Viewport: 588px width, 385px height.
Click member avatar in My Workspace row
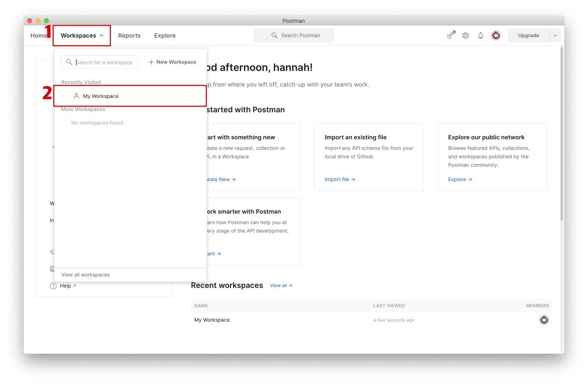544,320
